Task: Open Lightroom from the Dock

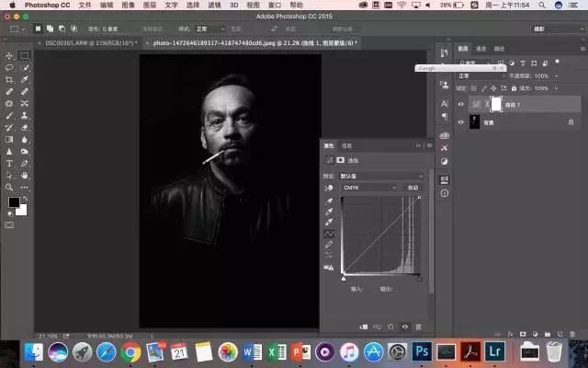Action: pyautogui.click(x=497, y=351)
